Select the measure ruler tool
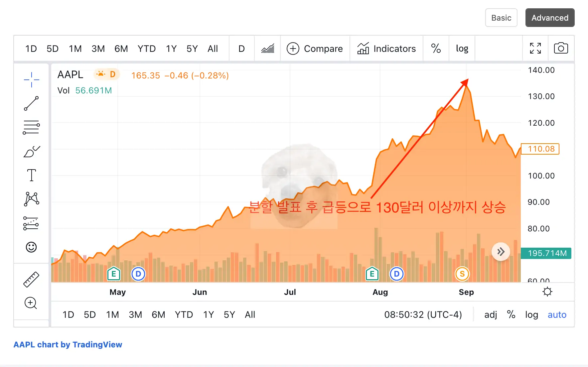The width and height of the screenshot is (588, 367). (x=31, y=279)
